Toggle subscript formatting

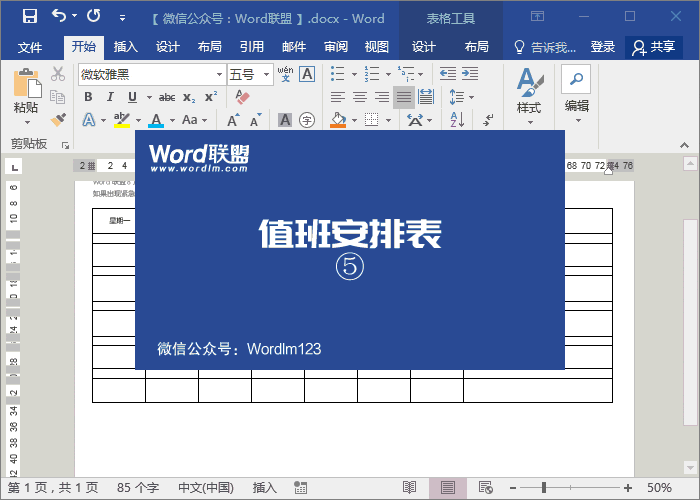coord(189,97)
